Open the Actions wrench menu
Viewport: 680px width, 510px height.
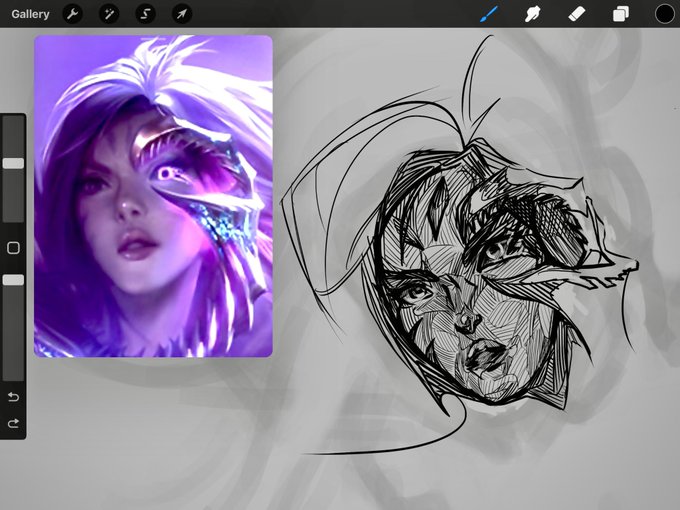pos(72,14)
